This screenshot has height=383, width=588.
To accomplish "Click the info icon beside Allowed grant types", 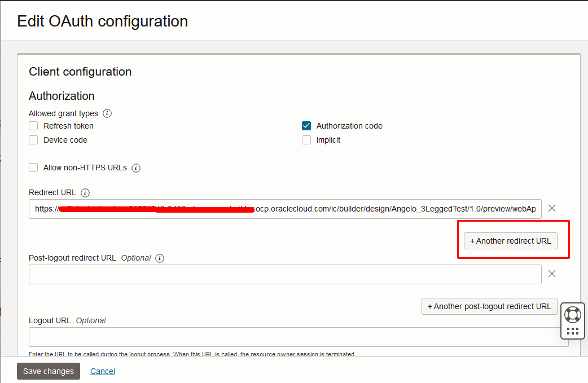I will (107, 113).
